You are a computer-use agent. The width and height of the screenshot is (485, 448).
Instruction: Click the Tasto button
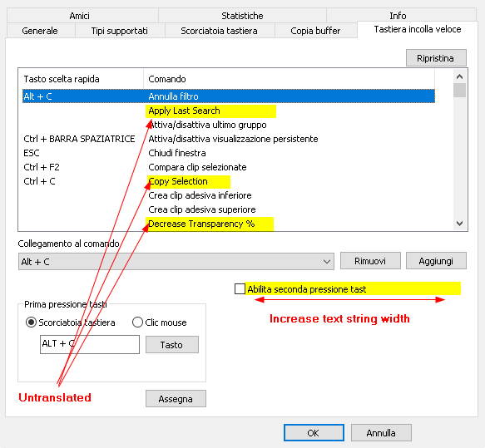pos(171,344)
